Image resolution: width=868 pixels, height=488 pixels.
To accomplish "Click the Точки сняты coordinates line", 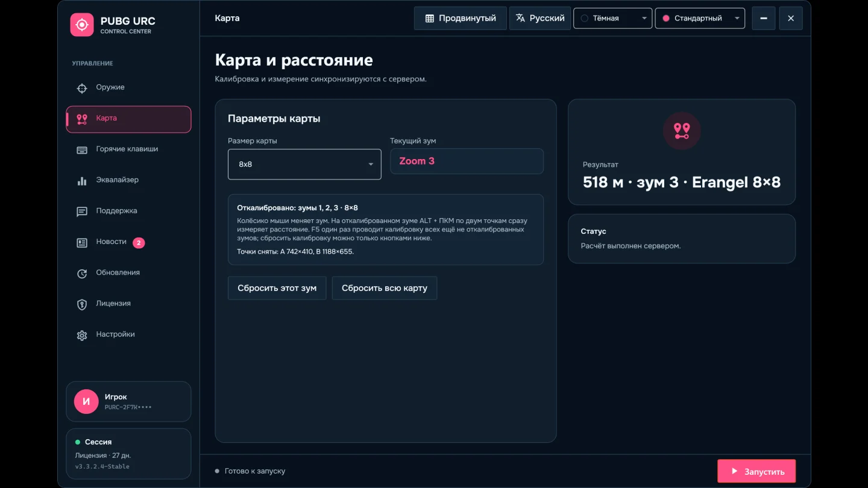I will 295,251.
